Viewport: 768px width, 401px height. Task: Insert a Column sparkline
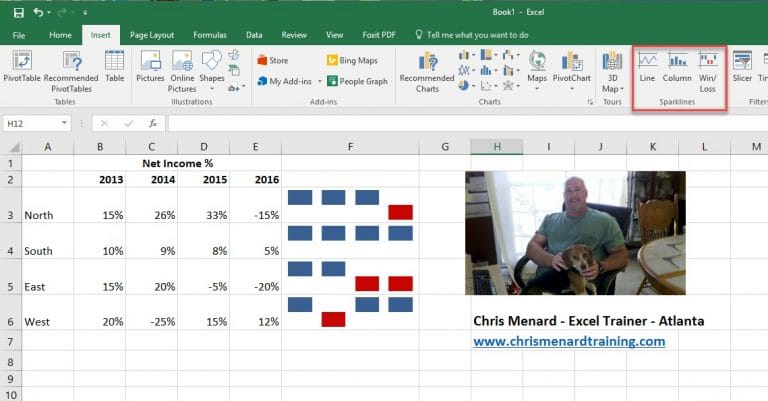tap(677, 67)
